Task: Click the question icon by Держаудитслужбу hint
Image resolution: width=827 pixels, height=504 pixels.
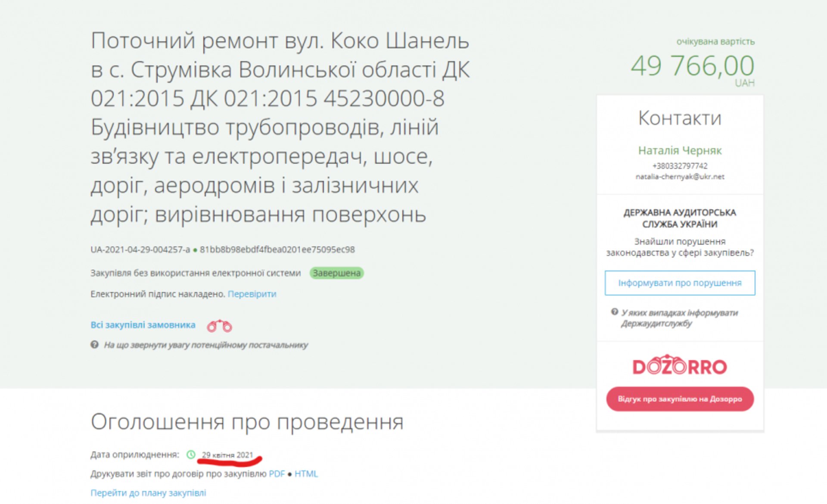Action: pyautogui.click(x=615, y=312)
